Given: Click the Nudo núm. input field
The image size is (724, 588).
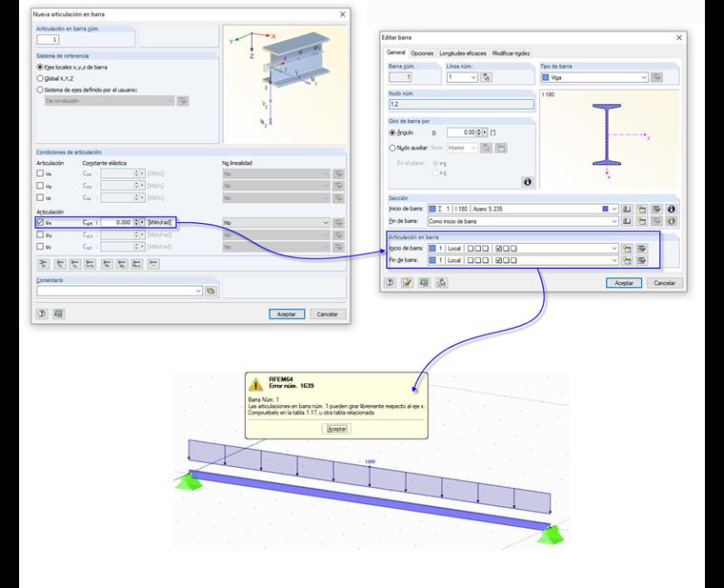Looking at the screenshot, I should (x=461, y=105).
